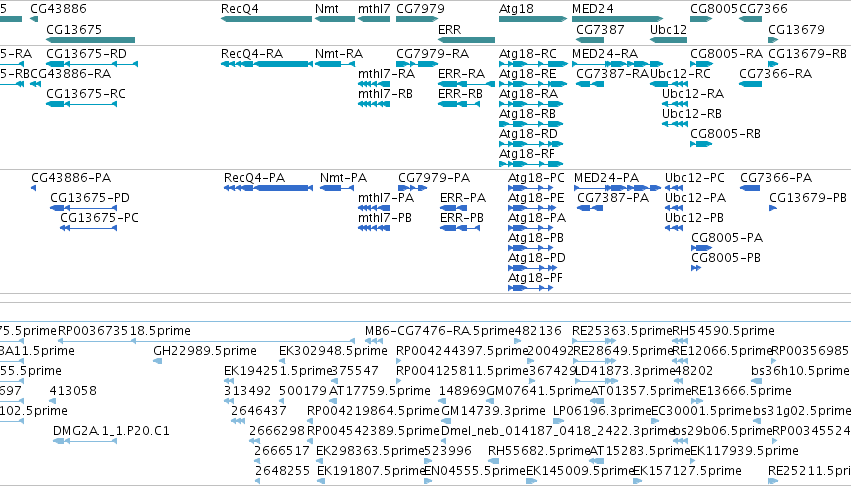Open transcript mthl7-RA
851x486 pixels.
point(374,84)
